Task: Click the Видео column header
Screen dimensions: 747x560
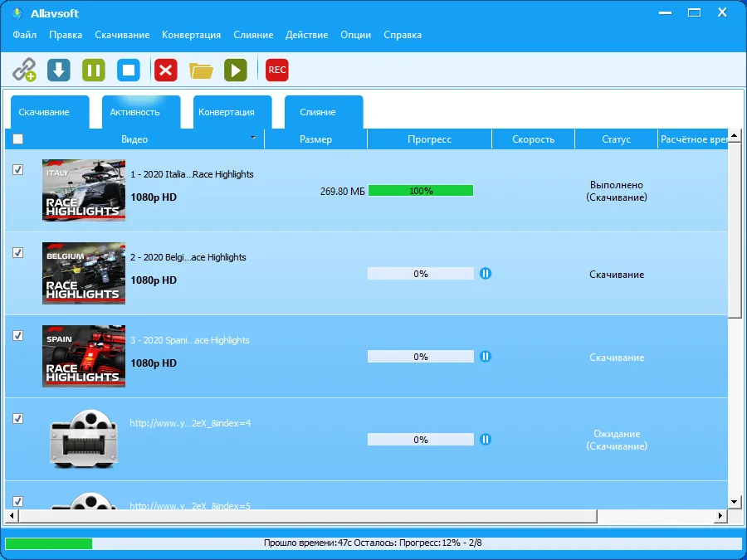Action: (x=134, y=139)
